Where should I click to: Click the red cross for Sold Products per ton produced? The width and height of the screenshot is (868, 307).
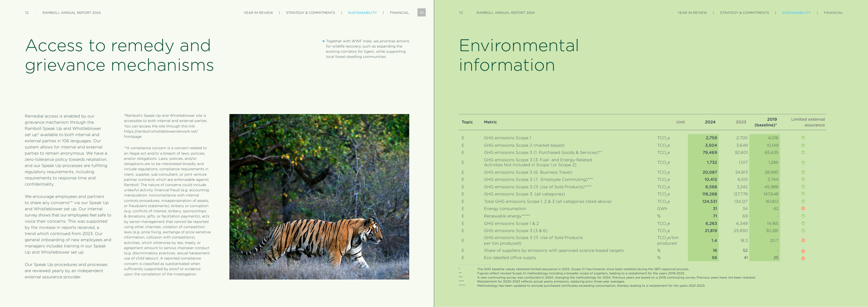pyautogui.click(x=803, y=240)
